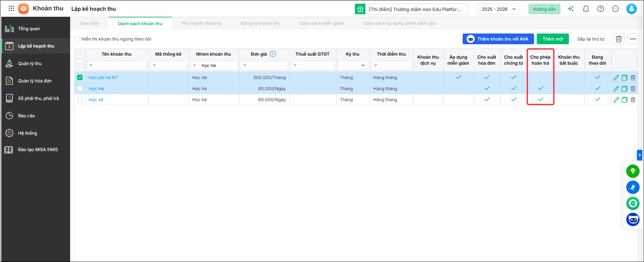Click the Hướng dẫn button

click(x=544, y=9)
